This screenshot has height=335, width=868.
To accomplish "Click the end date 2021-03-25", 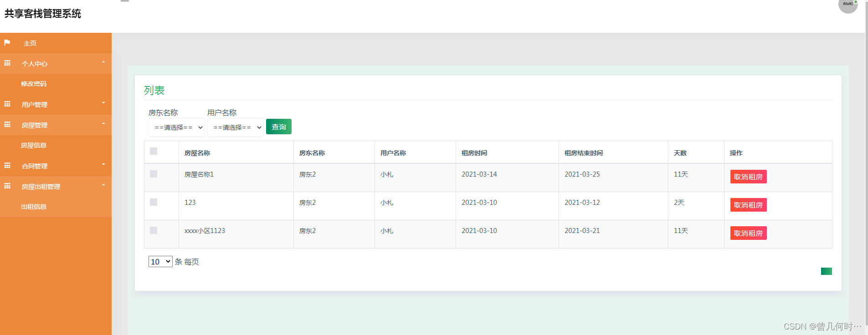I will pos(582,174).
